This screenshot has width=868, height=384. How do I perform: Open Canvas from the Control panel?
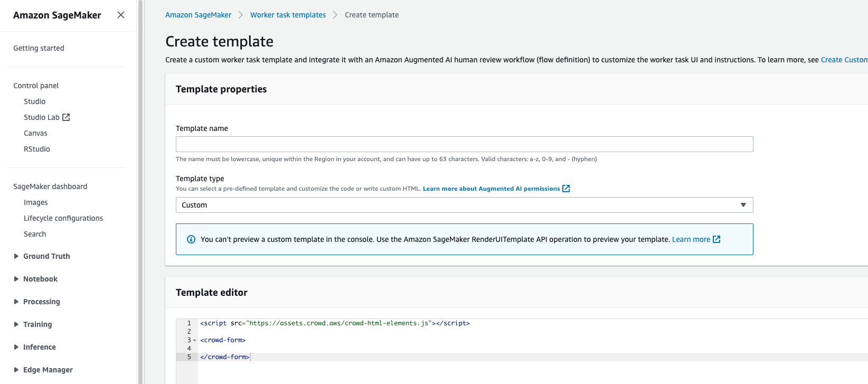35,133
